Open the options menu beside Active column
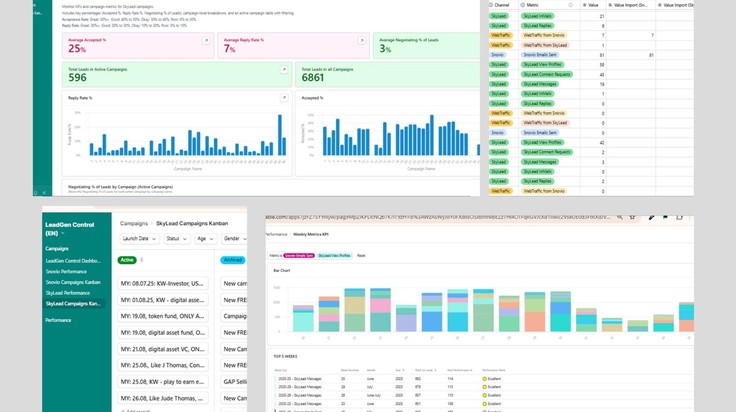This screenshot has height=412, width=736. click(142, 259)
